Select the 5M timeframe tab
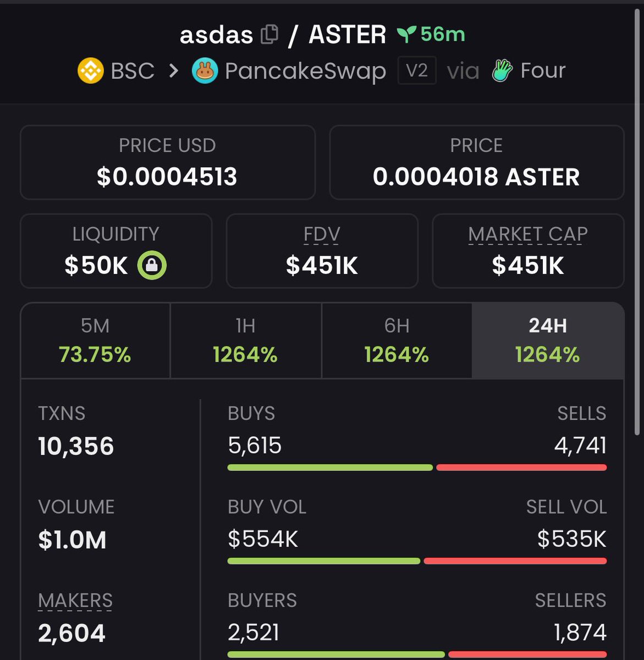 95,340
